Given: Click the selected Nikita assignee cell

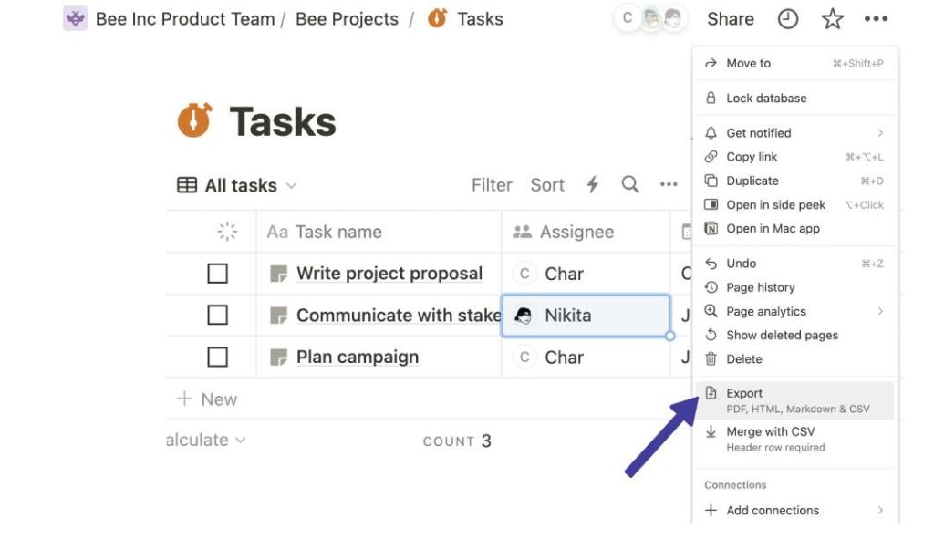Looking at the screenshot, I should click(x=585, y=315).
